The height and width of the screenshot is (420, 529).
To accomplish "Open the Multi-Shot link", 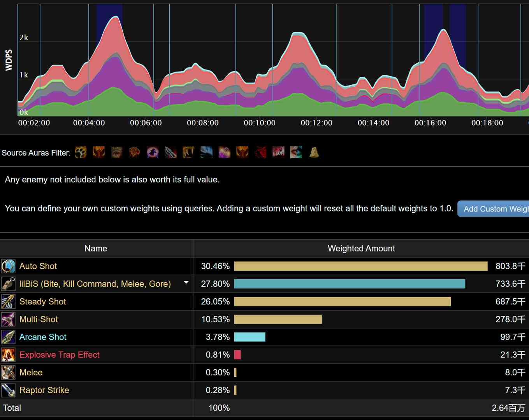I will (x=39, y=319).
